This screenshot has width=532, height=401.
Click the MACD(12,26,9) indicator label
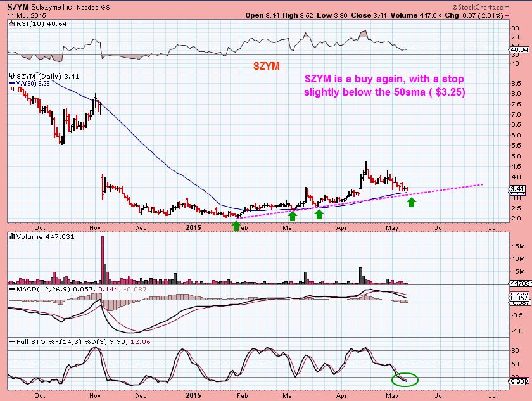coord(44,289)
